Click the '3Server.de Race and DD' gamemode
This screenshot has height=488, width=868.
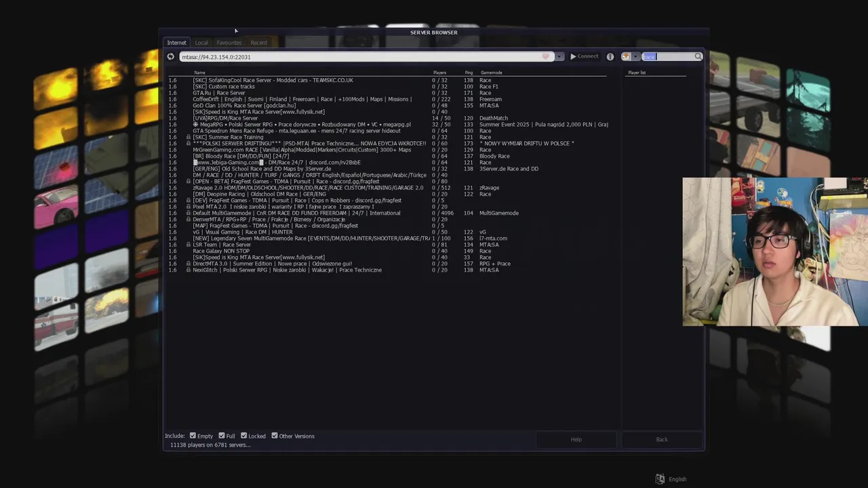(x=509, y=169)
